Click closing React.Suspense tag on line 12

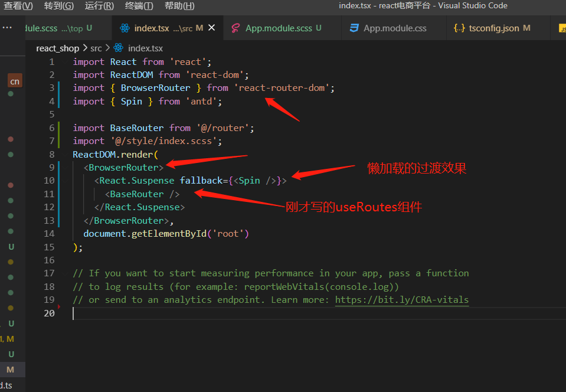click(139, 208)
